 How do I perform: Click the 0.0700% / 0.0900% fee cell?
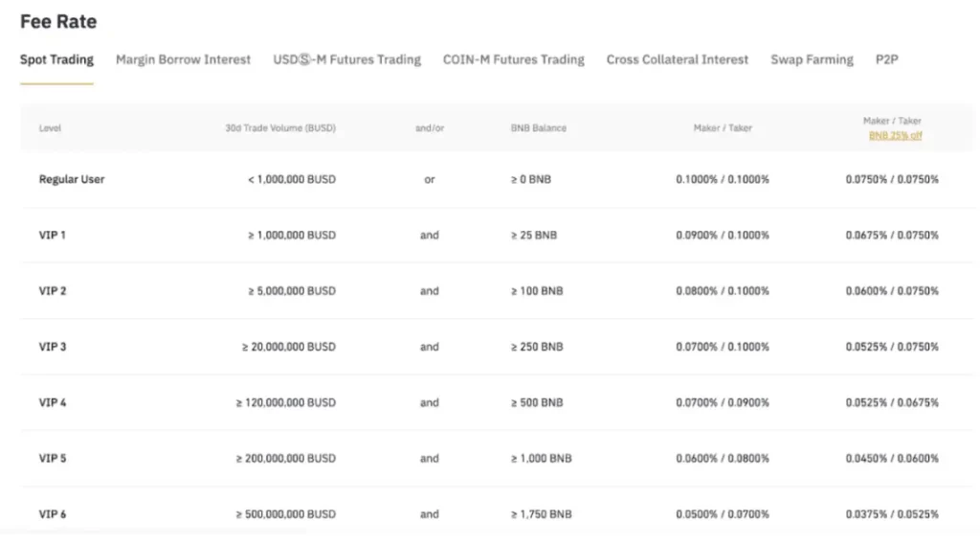[723, 403]
